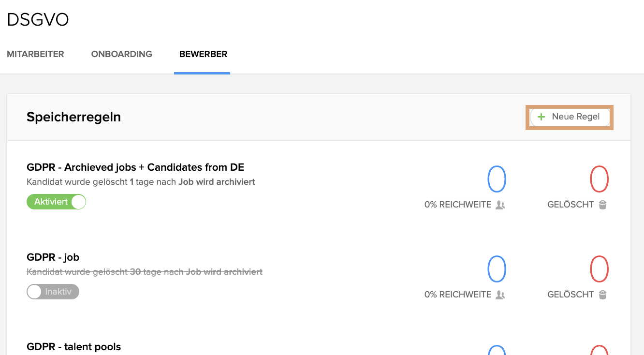Open the Onboarding tab
644x355 pixels.
click(x=122, y=54)
